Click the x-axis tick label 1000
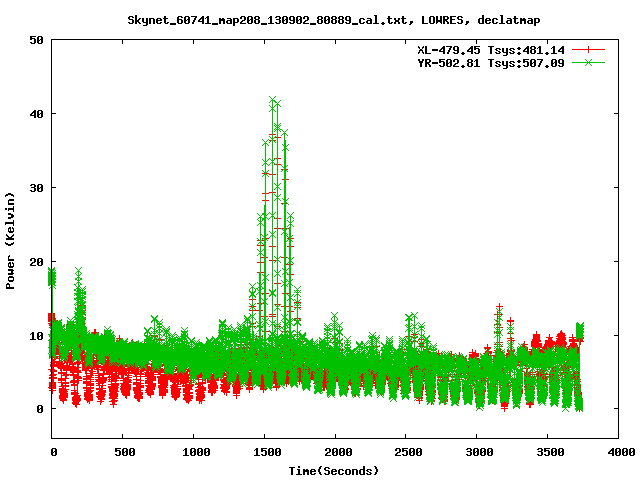The height and width of the screenshot is (480, 640). (x=196, y=452)
